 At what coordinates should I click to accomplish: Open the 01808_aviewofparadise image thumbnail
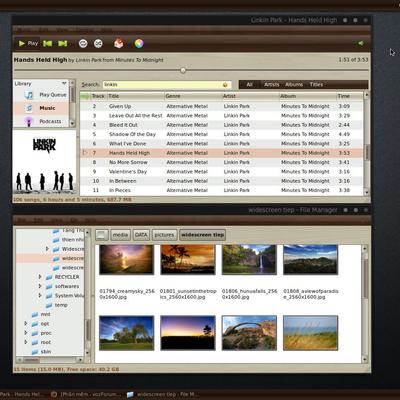tap(311, 260)
